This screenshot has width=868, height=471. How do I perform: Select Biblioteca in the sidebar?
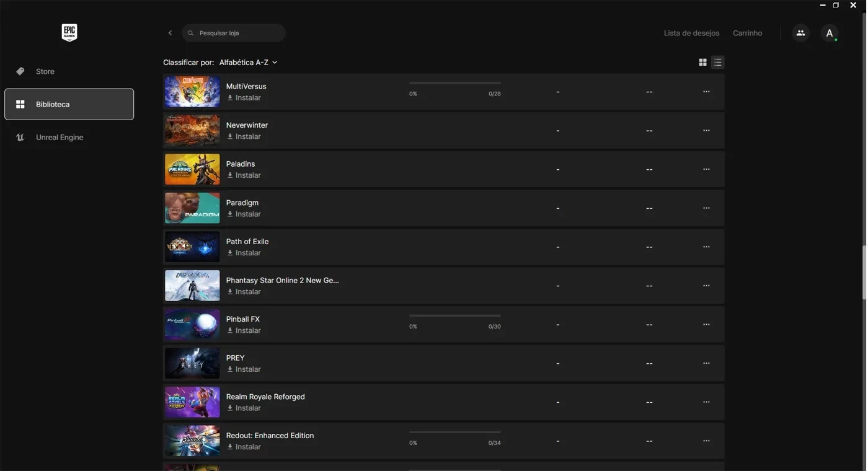click(69, 104)
